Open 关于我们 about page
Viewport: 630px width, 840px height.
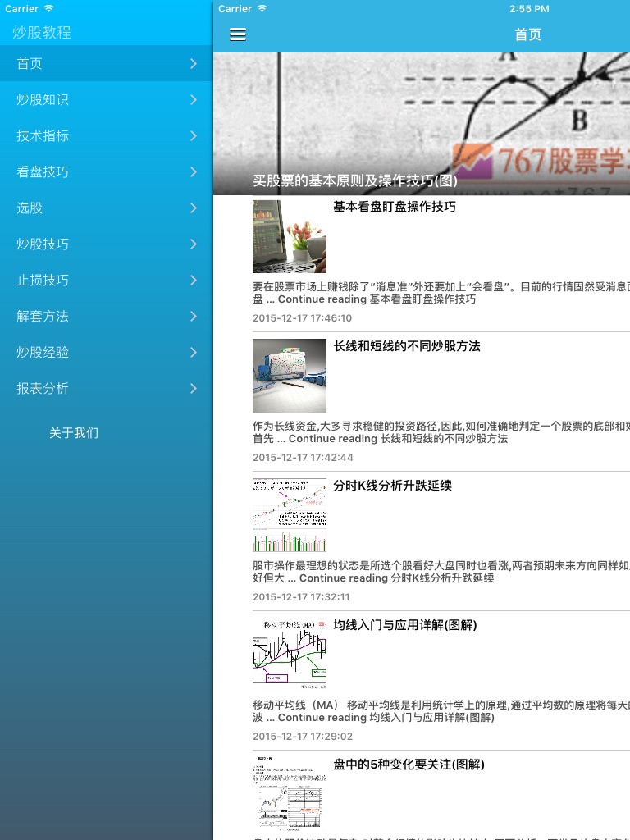click(x=74, y=433)
